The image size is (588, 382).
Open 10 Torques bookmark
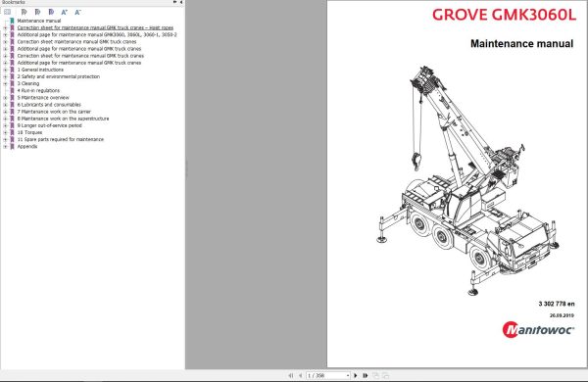coord(29,132)
